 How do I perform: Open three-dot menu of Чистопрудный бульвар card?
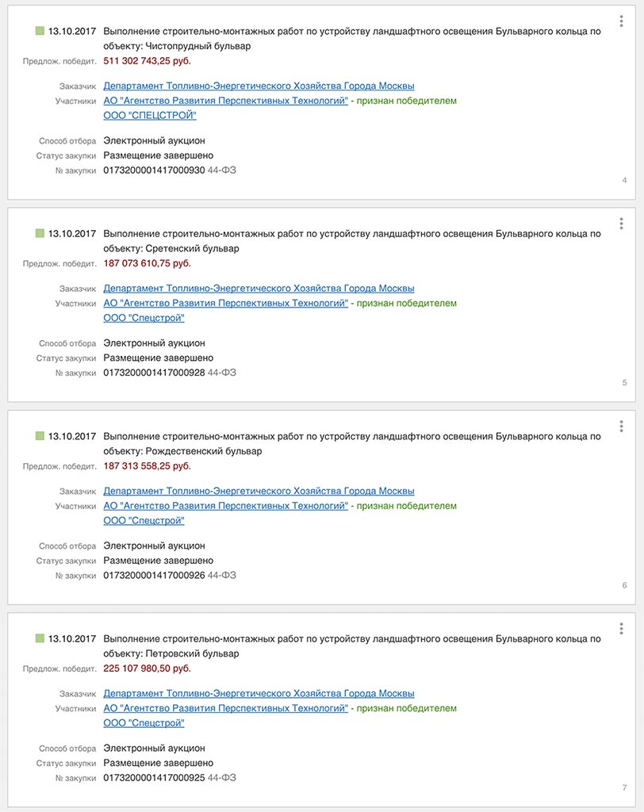pyautogui.click(x=621, y=22)
